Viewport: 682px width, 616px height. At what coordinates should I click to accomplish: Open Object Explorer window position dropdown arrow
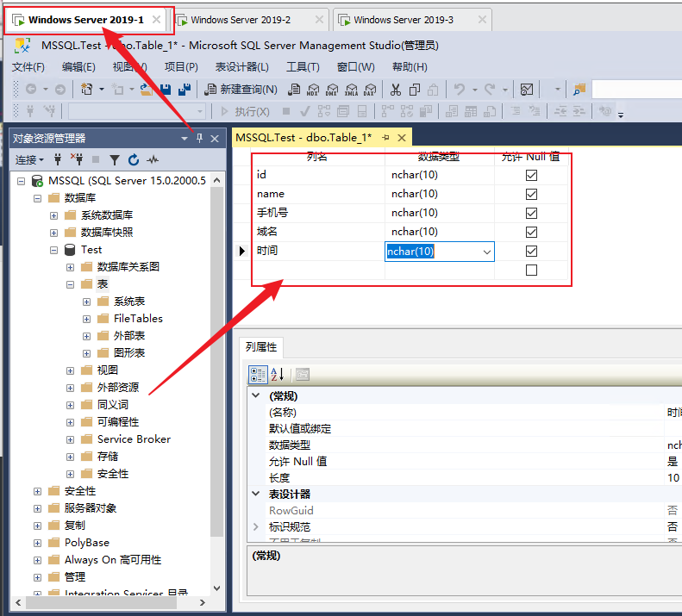point(185,138)
